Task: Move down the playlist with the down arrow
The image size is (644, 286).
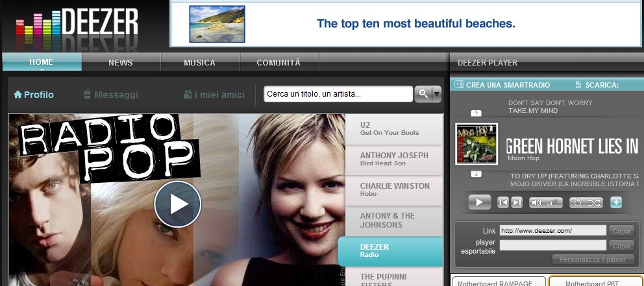Action: coord(476,174)
